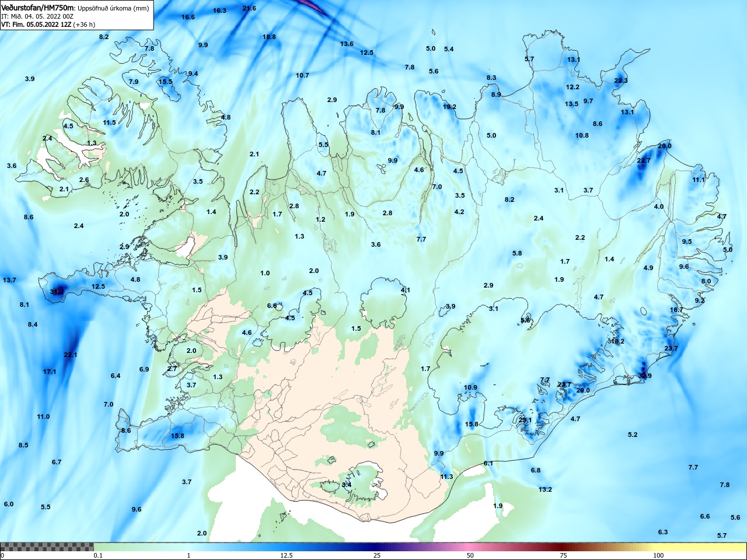Click the 4.9 precipitation value

(x=648, y=268)
